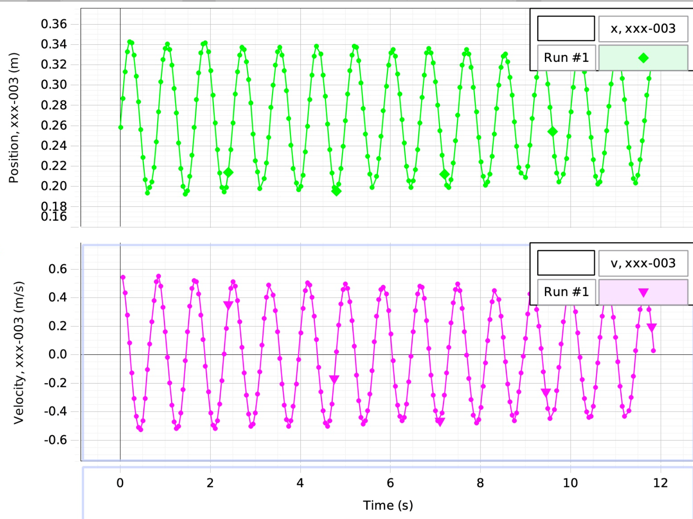Select the green diamond marker near 9.6 seconds
This screenshot has height=519, width=693.
[552, 131]
